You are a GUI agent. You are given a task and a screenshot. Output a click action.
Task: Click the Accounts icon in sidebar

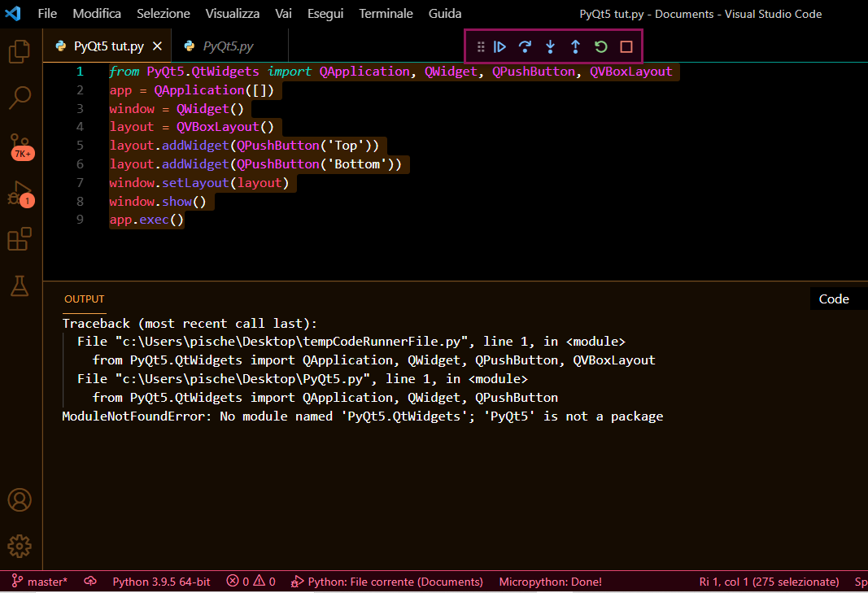(x=20, y=499)
